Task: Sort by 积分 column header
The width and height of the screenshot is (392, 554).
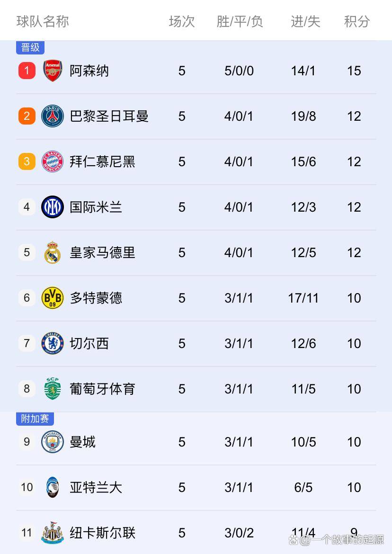Action: (356, 21)
